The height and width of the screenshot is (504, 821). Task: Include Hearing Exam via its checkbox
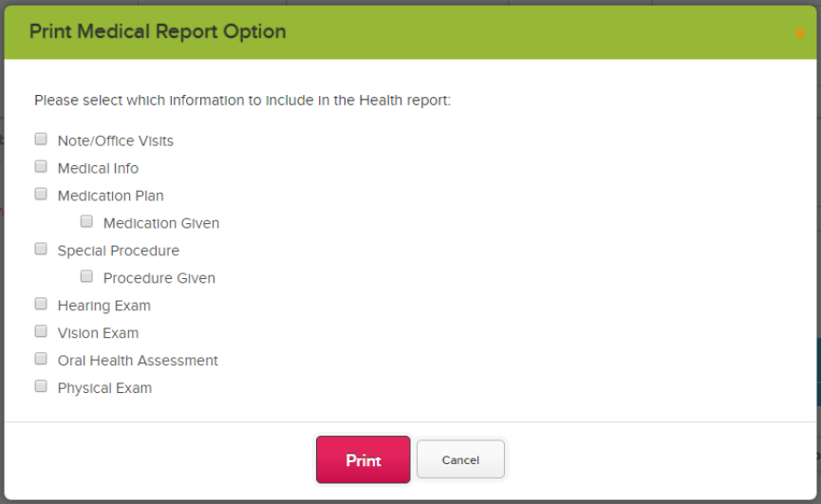(41, 304)
